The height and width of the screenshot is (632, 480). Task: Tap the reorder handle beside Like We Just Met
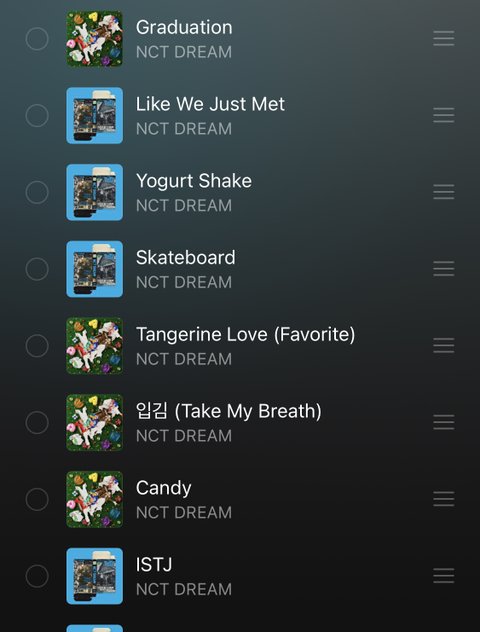[x=444, y=115]
